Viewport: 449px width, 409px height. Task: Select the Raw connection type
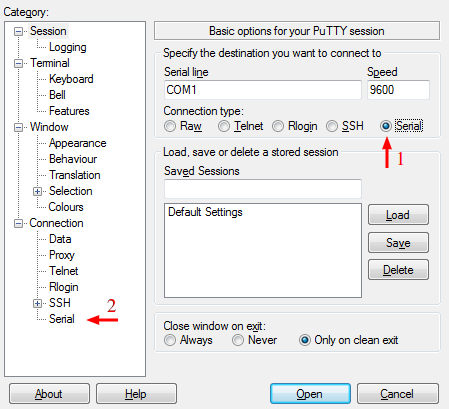(x=170, y=126)
